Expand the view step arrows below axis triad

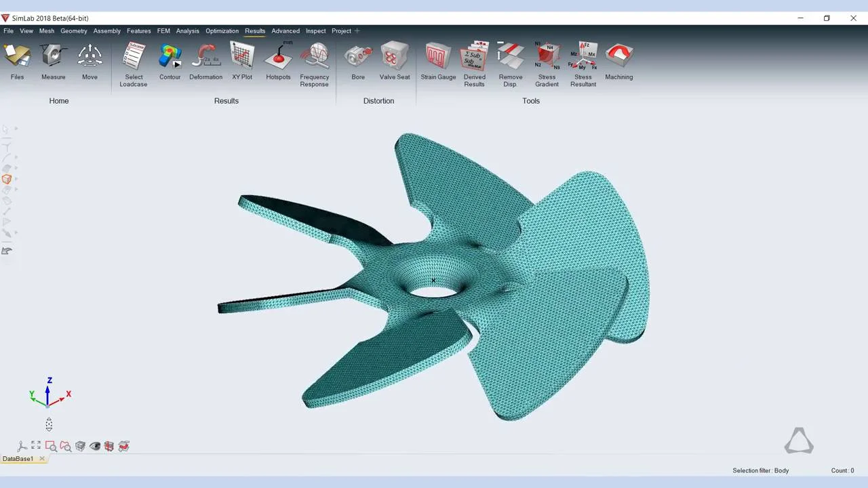(x=49, y=425)
